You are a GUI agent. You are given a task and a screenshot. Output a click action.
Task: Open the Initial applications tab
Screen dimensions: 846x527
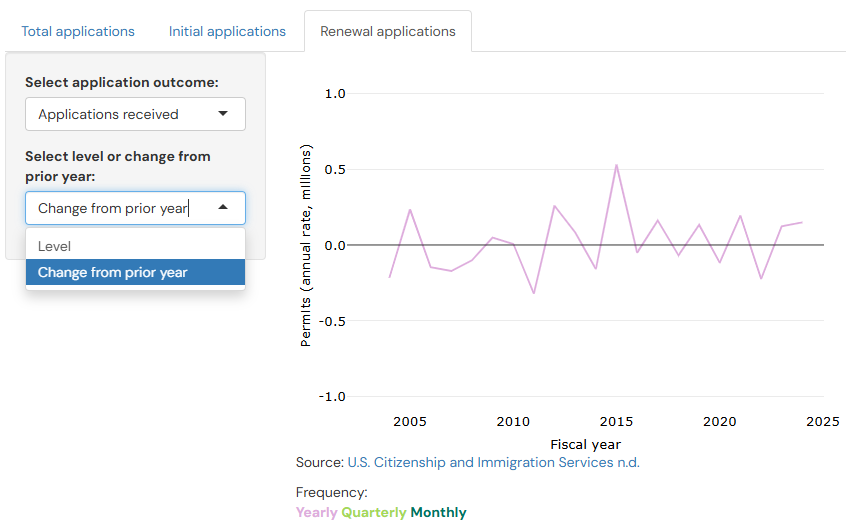[227, 31]
